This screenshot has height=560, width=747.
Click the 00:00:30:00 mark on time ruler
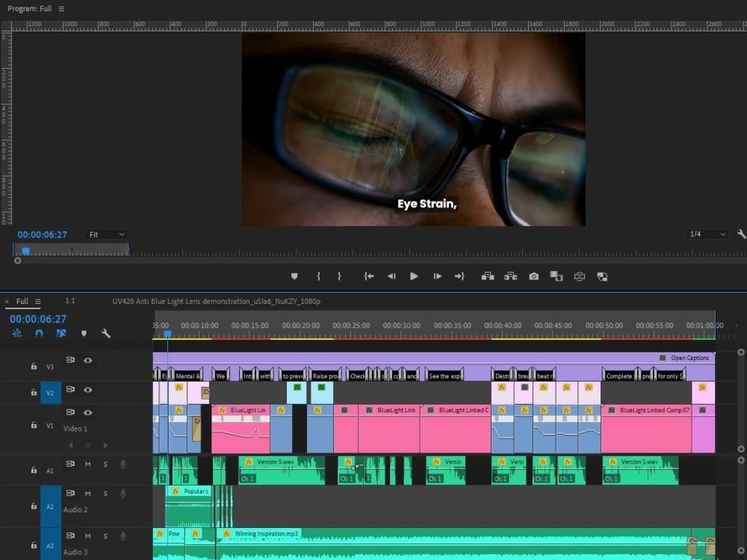click(402, 326)
